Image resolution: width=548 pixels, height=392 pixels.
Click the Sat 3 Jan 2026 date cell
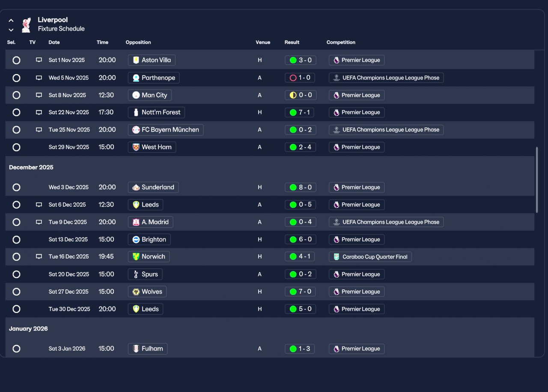pyautogui.click(x=67, y=349)
